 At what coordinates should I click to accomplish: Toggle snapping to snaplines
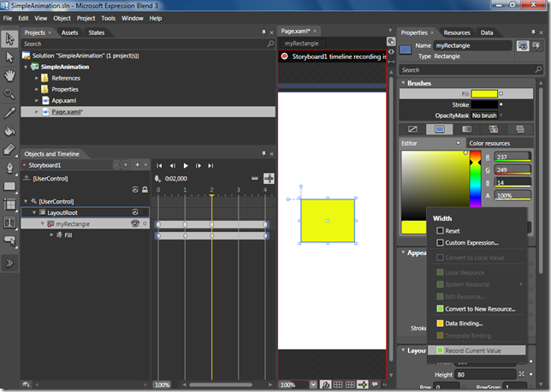(x=362, y=384)
